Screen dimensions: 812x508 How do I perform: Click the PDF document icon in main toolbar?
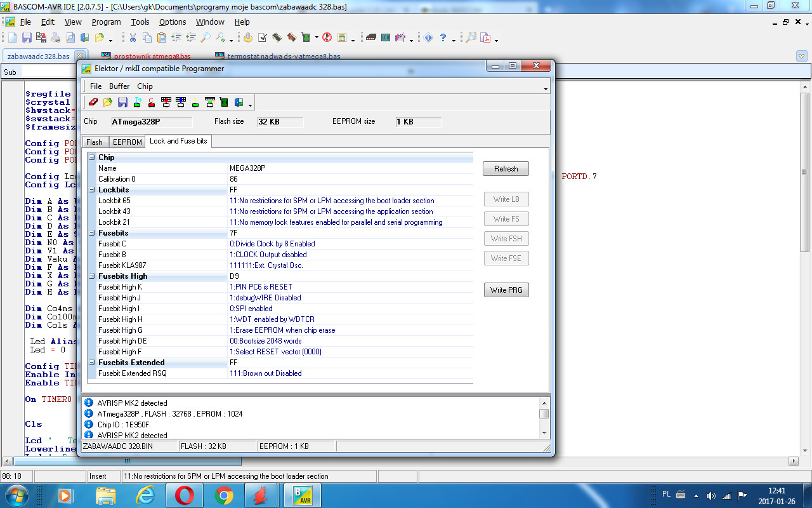[486, 37]
